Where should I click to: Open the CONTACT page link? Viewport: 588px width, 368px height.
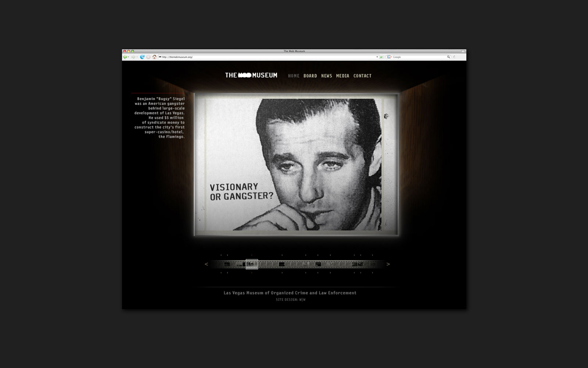[x=362, y=76]
